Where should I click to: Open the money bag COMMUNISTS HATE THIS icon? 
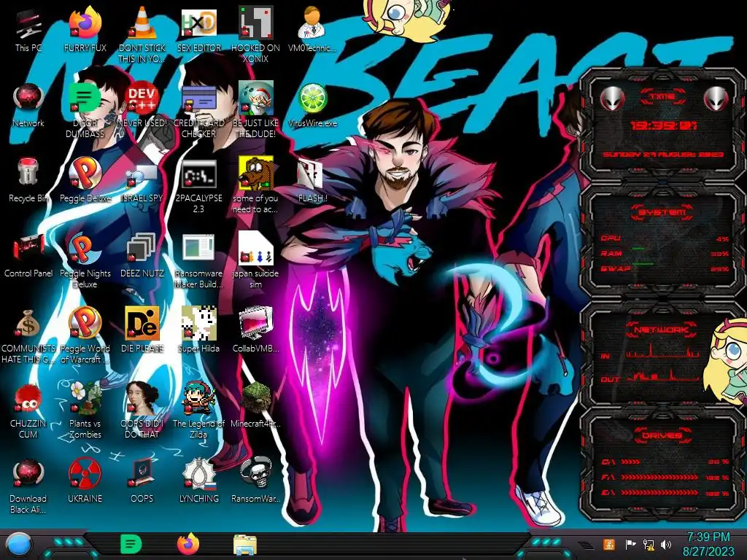click(x=28, y=335)
